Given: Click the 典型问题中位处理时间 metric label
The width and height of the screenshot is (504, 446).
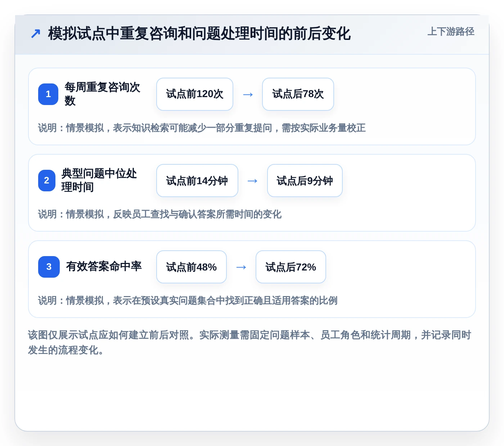Looking at the screenshot, I should click(99, 180).
